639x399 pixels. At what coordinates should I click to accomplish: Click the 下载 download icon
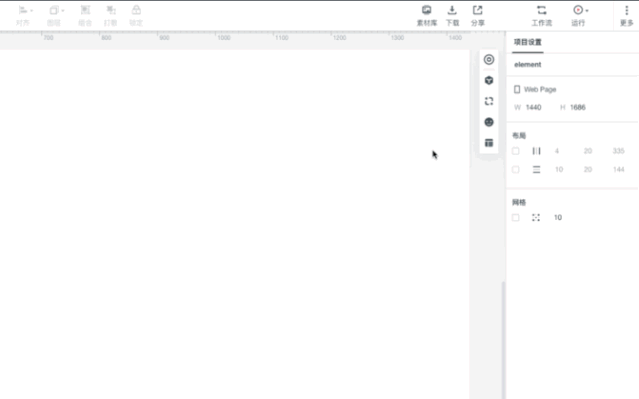452,10
